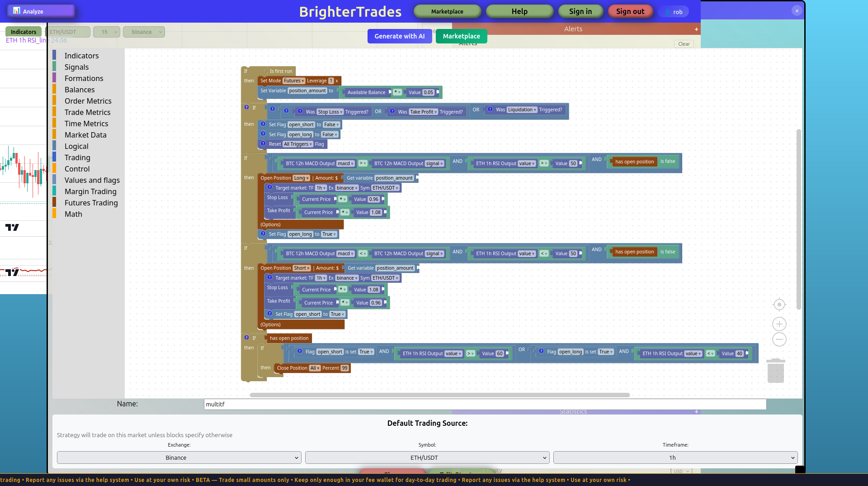Click the Trading toolbox category
This screenshot has width=868, height=486.
pos(77,157)
